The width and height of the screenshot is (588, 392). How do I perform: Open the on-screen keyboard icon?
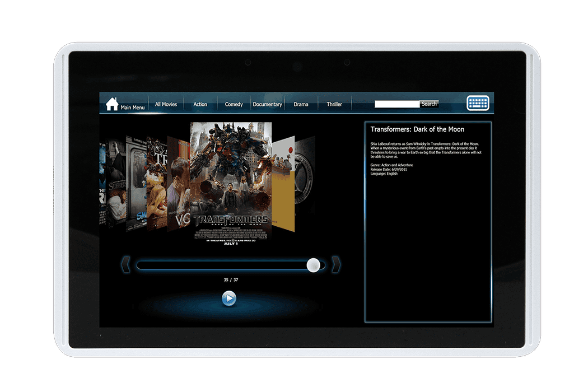tap(478, 104)
